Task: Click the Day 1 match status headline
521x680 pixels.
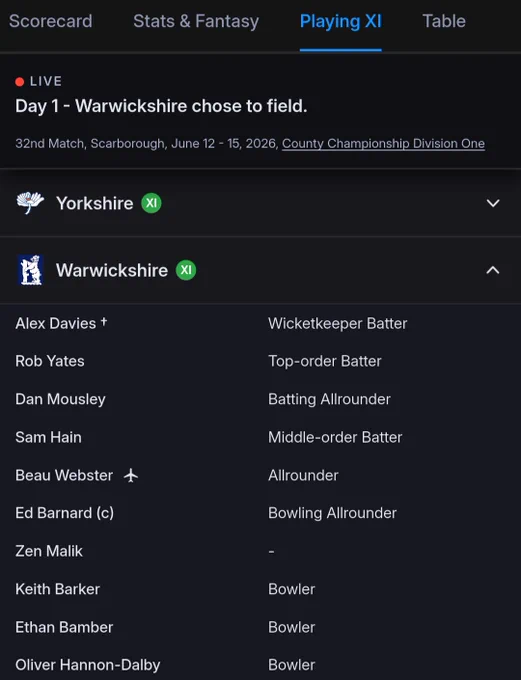Action: point(161,106)
